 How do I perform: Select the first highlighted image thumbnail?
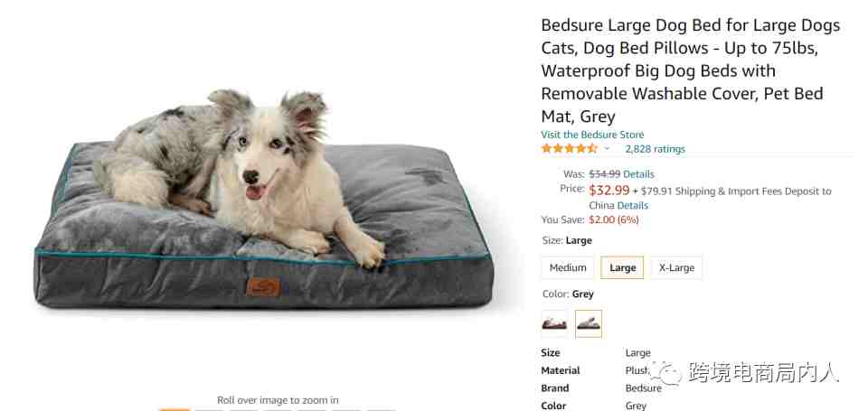coord(175,410)
